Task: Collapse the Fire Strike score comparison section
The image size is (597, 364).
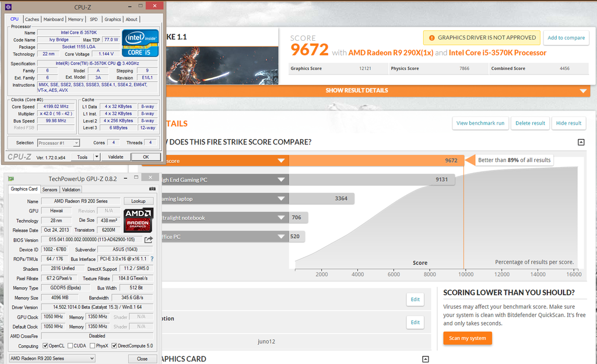Action: 581,142
